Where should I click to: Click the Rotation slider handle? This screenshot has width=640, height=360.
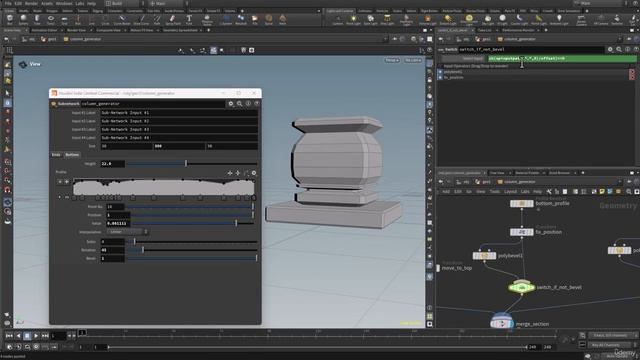(x=143, y=250)
